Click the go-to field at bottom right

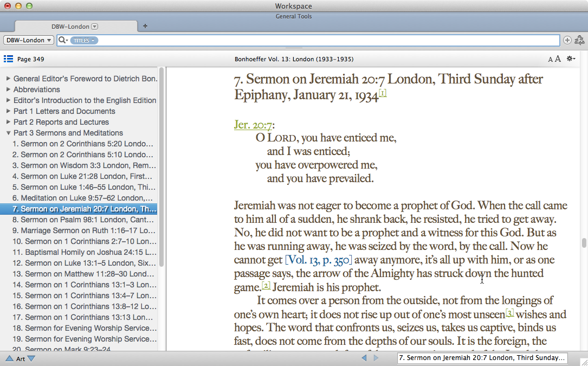click(x=482, y=358)
